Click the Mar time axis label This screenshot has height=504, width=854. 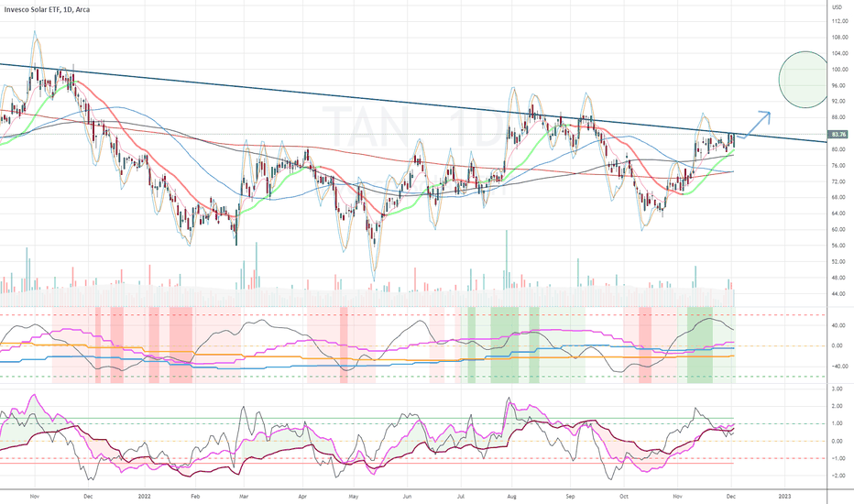tap(244, 497)
